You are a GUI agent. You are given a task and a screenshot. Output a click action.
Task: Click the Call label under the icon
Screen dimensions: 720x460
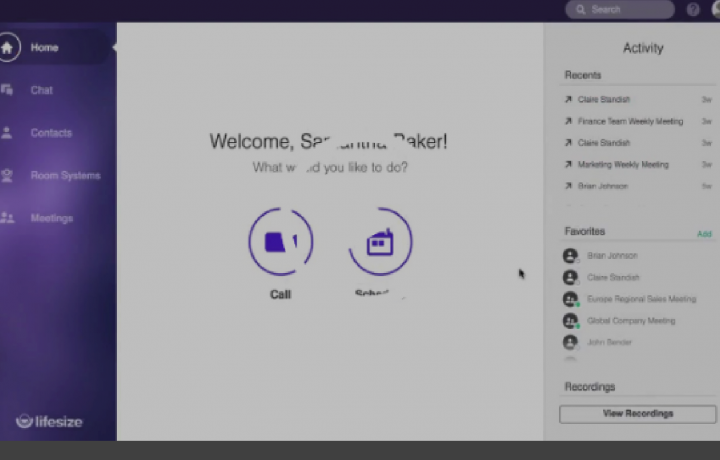[281, 294]
